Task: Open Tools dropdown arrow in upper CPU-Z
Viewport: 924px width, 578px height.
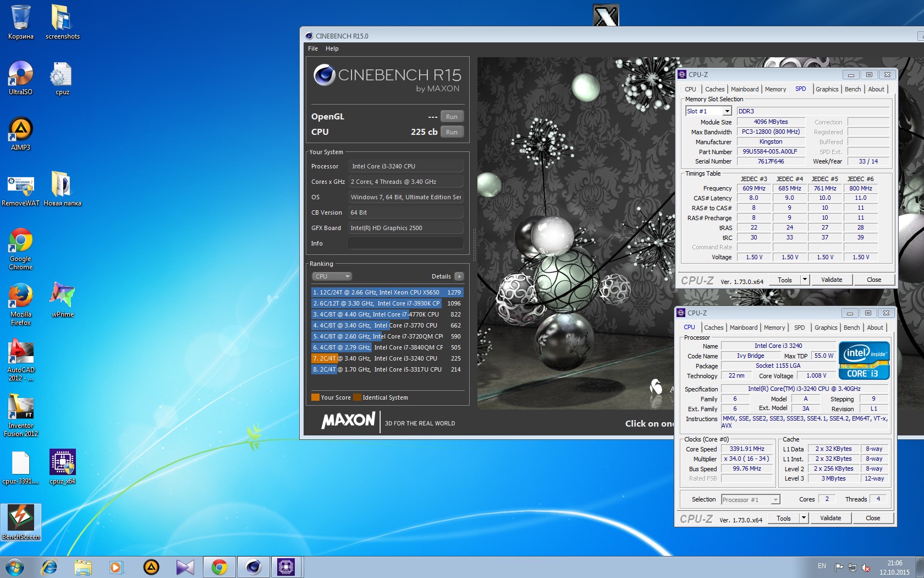Action: 805,280
